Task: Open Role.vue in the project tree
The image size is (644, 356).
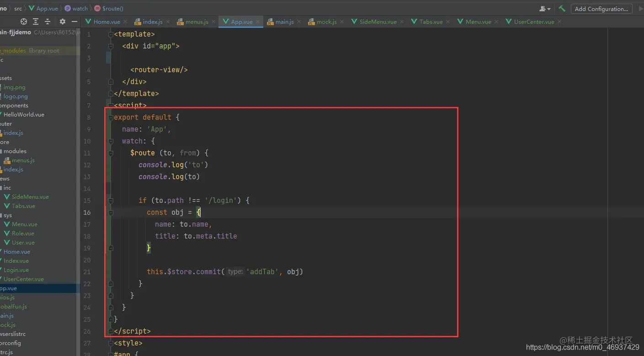Action: point(19,234)
